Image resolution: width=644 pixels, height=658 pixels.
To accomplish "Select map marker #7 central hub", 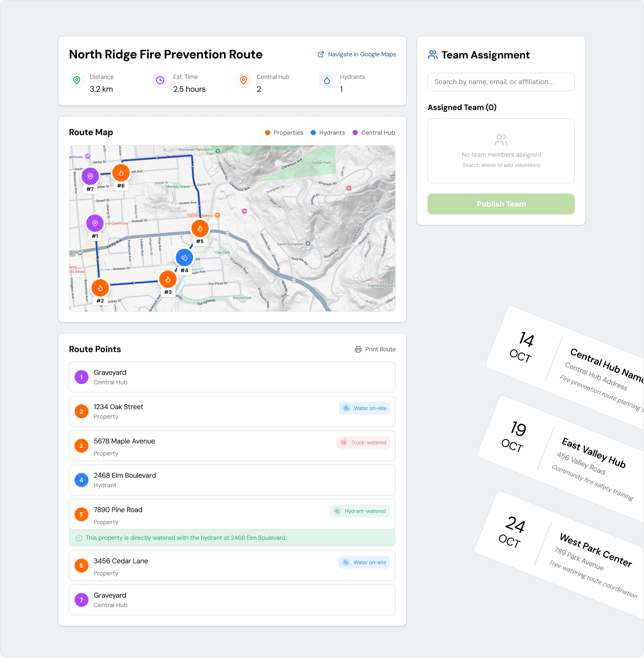I will [x=90, y=176].
